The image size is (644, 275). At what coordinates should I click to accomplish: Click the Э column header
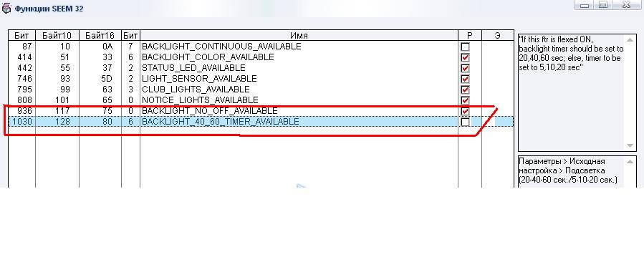tap(497, 36)
